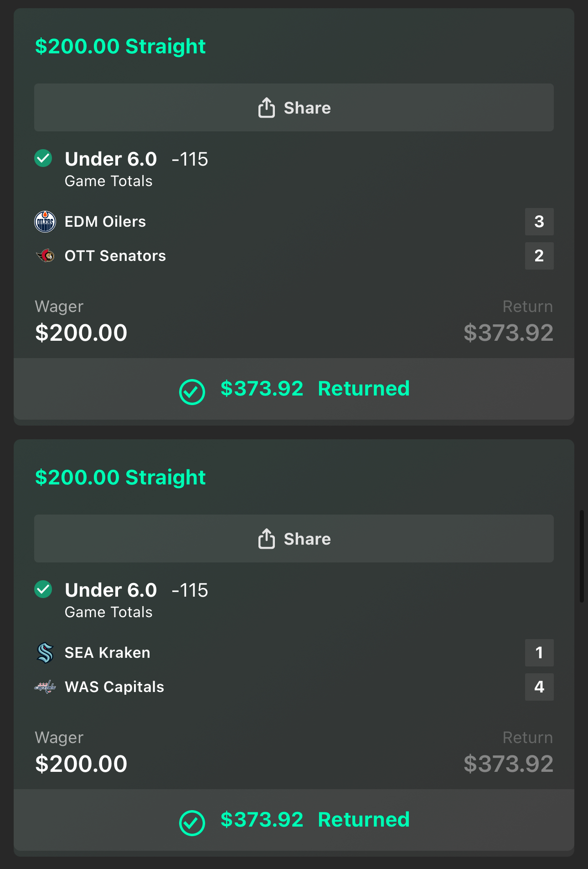Open the second $200.00 Straight bet header

pos(120,478)
